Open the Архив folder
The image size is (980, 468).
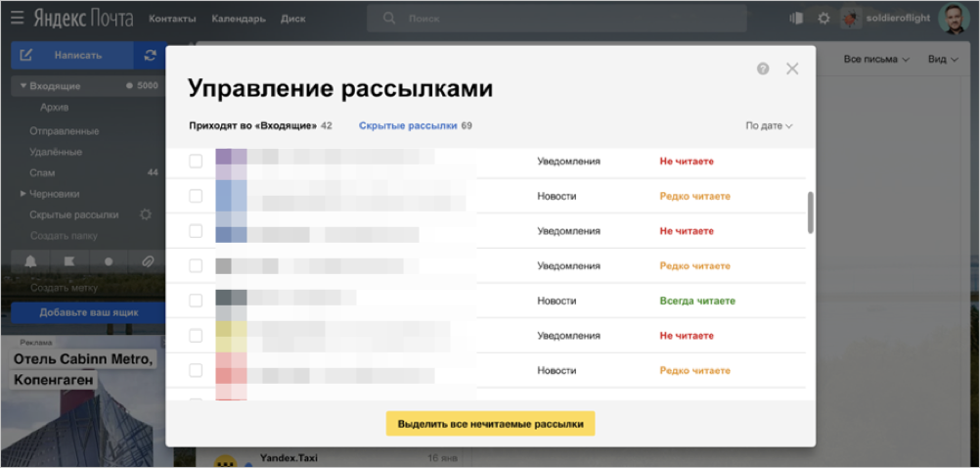[x=55, y=108]
